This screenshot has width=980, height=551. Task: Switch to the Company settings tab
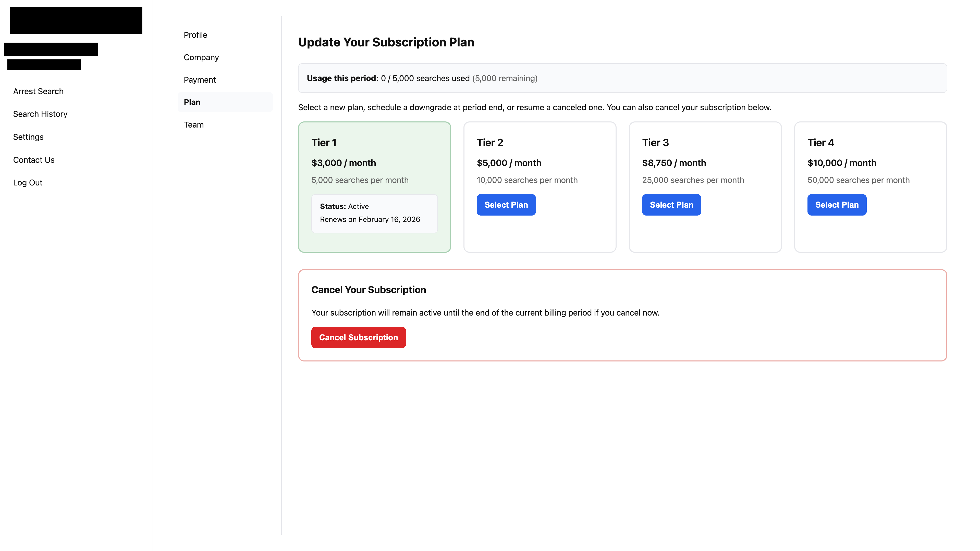click(201, 57)
